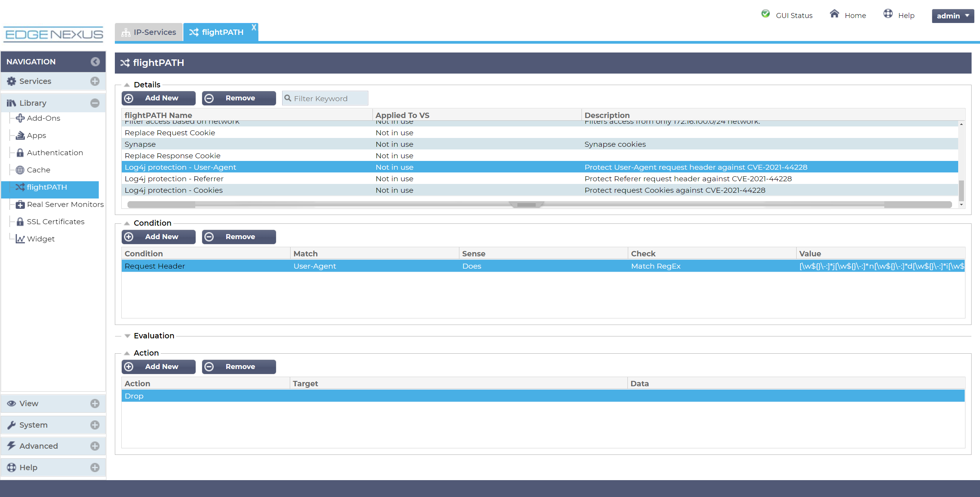This screenshot has height=497, width=980.
Task: Click the View eye icon
Action: click(x=11, y=404)
